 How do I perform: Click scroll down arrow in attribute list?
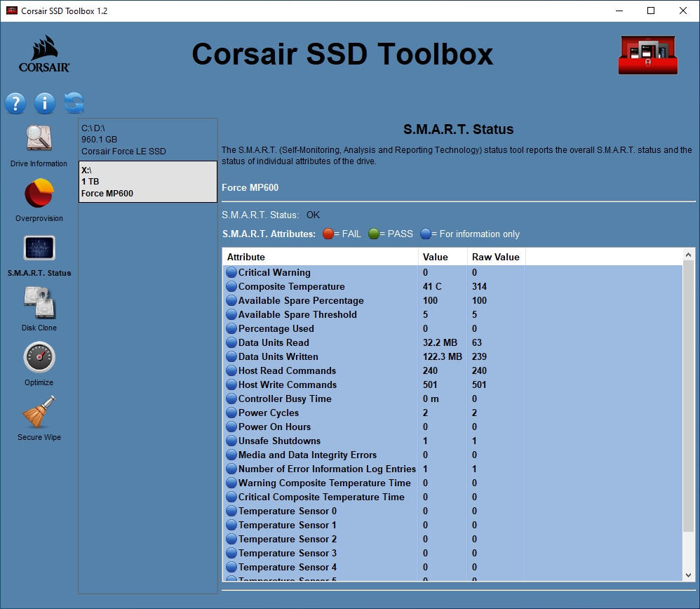688,575
